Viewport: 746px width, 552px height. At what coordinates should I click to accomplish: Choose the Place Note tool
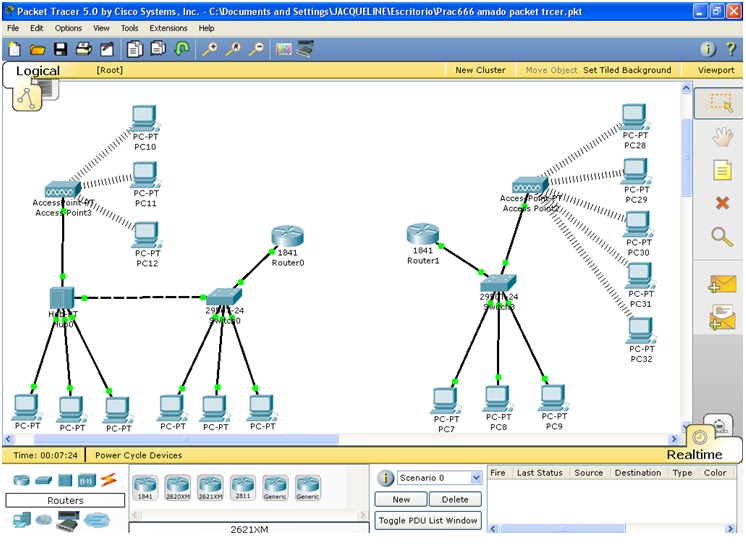(722, 170)
